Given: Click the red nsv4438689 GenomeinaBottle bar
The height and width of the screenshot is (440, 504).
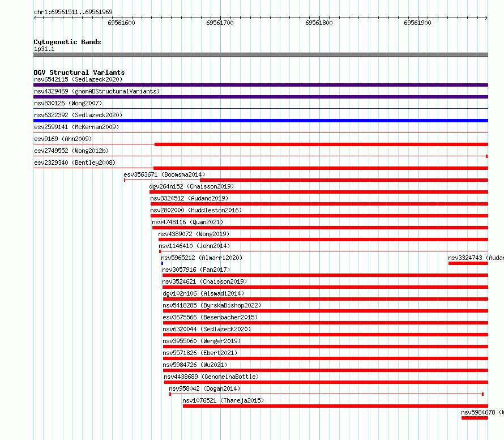Looking at the screenshot, I should click(326, 382).
